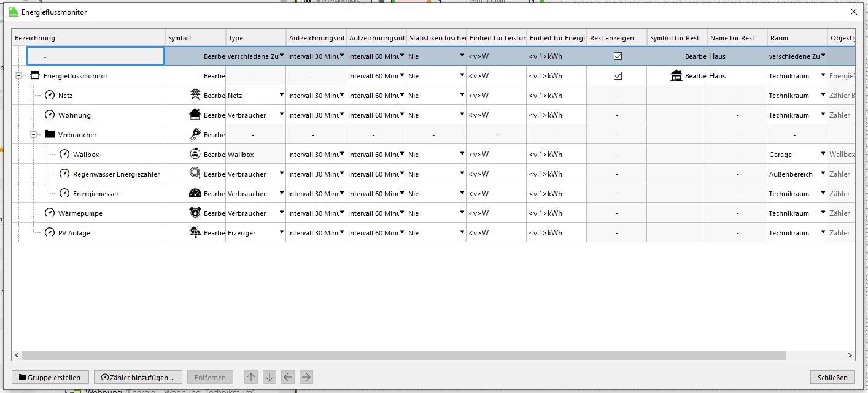Viewport: 868px width, 393px height.
Task: Move selected item down with arrow button
Action: click(x=269, y=377)
